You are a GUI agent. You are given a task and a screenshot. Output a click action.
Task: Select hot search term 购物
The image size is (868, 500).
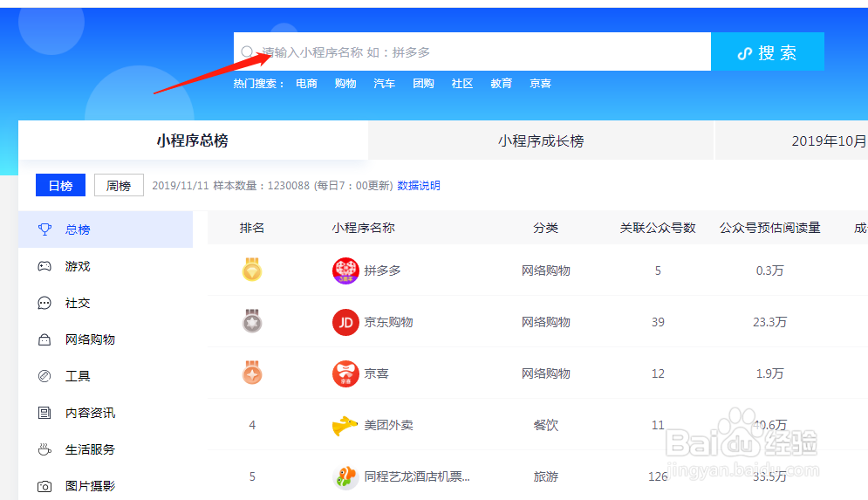tap(345, 84)
